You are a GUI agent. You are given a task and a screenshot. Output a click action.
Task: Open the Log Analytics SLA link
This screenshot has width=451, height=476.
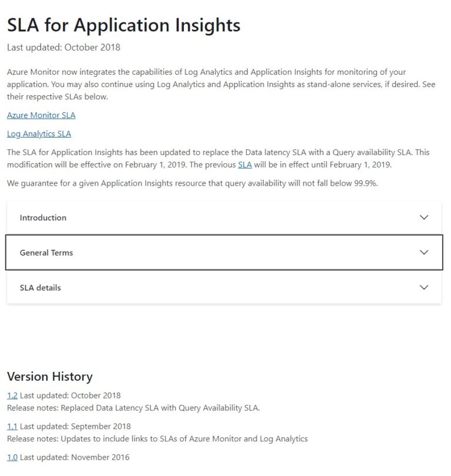pyautogui.click(x=38, y=133)
